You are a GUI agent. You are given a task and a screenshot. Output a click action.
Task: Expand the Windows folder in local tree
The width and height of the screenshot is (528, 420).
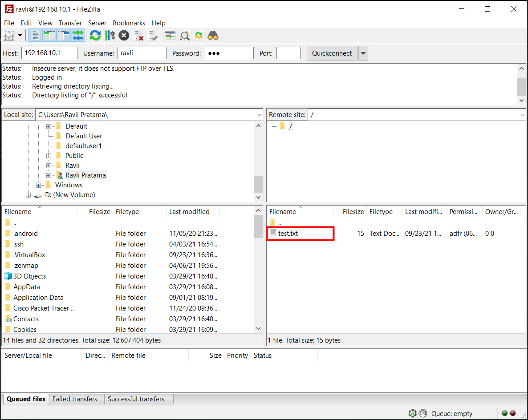tap(39, 185)
